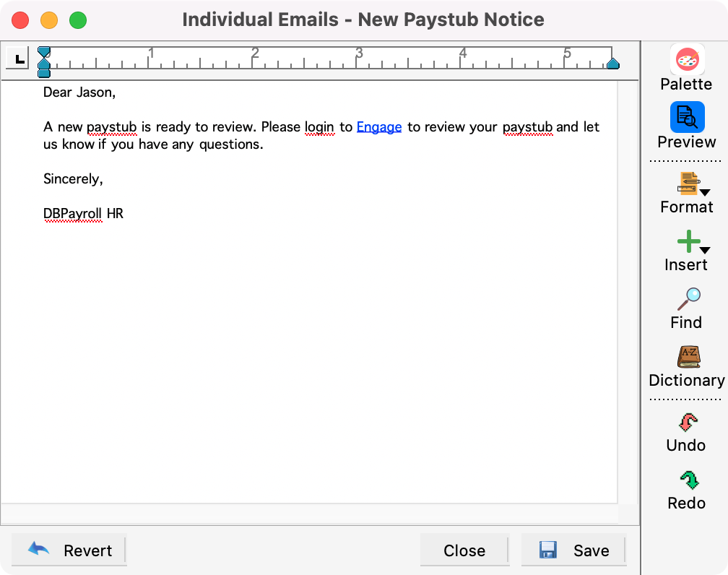The height and width of the screenshot is (575, 728).
Task: Click the tab stop type selector
Action: [18, 59]
